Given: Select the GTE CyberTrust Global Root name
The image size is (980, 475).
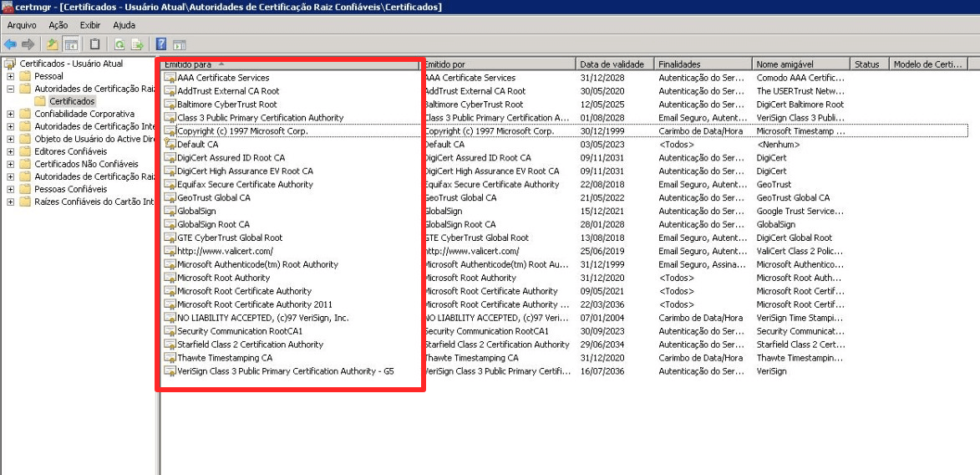Looking at the screenshot, I should click(230, 238).
